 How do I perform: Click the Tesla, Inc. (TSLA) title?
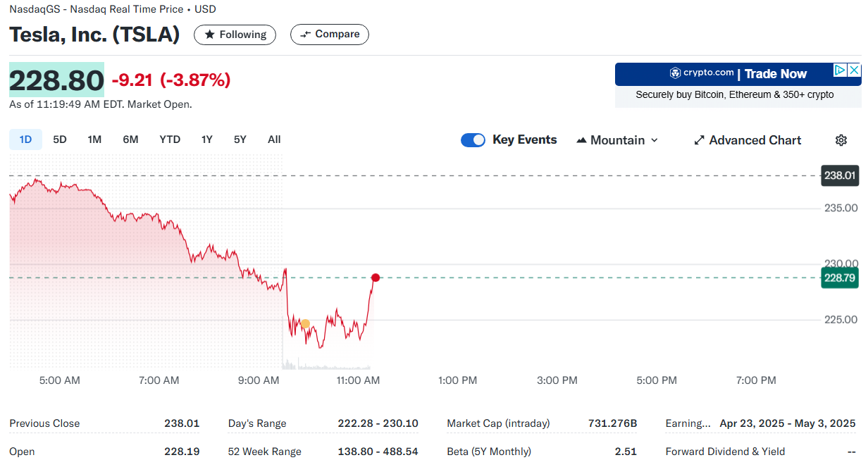pos(94,35)
